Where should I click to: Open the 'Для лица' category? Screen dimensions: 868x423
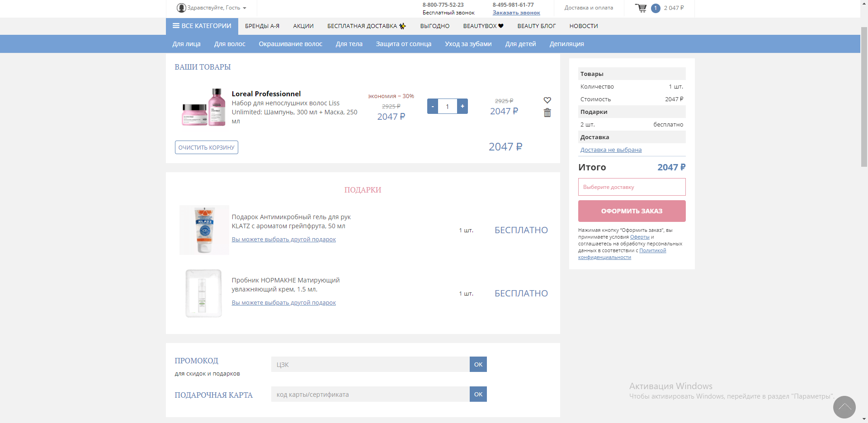[x=186, y=44]
